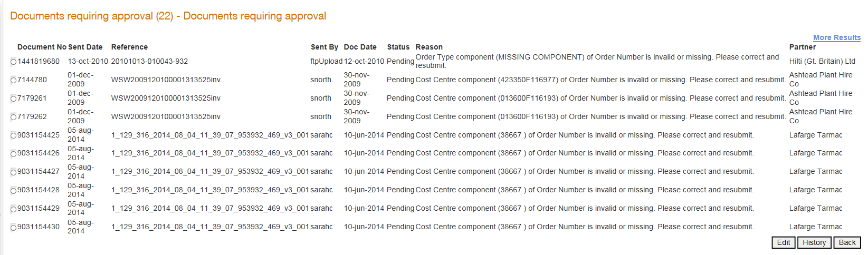Open the More Results link
Viewport: 868px width, 255px height.
pyautogui.click(x=837, y=37)
